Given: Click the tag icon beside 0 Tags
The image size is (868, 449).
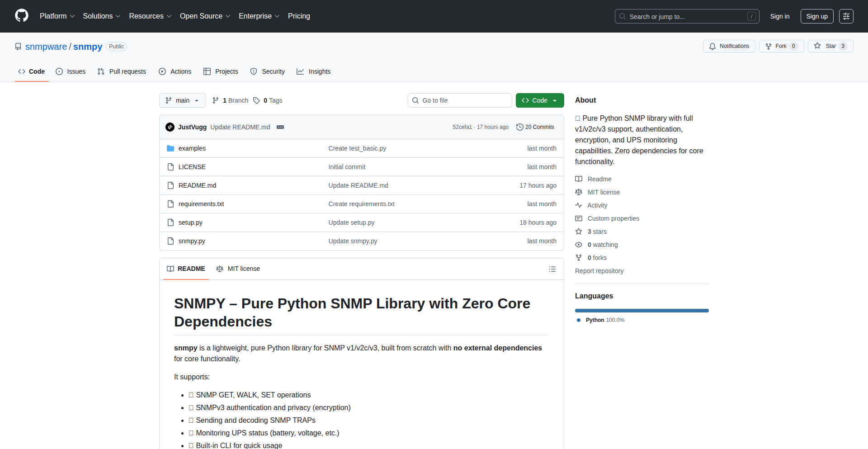Looking at the screenshot, I should tap(256, 100).
